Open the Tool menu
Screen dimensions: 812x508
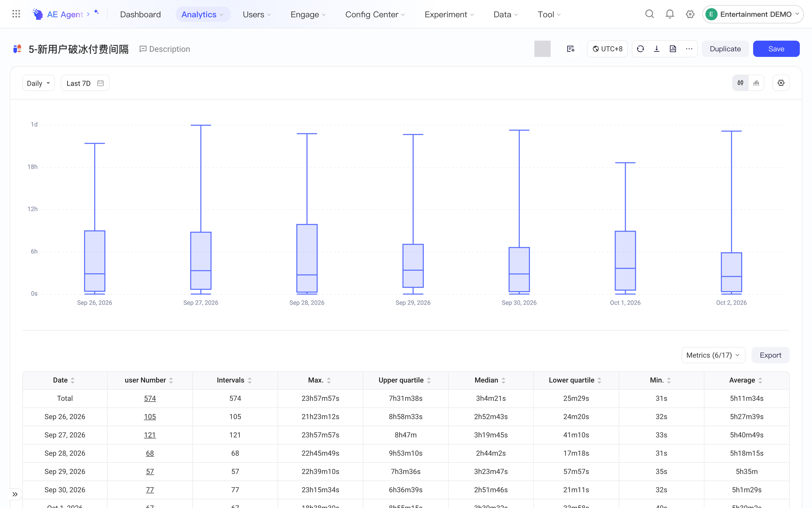coord(549,14)
